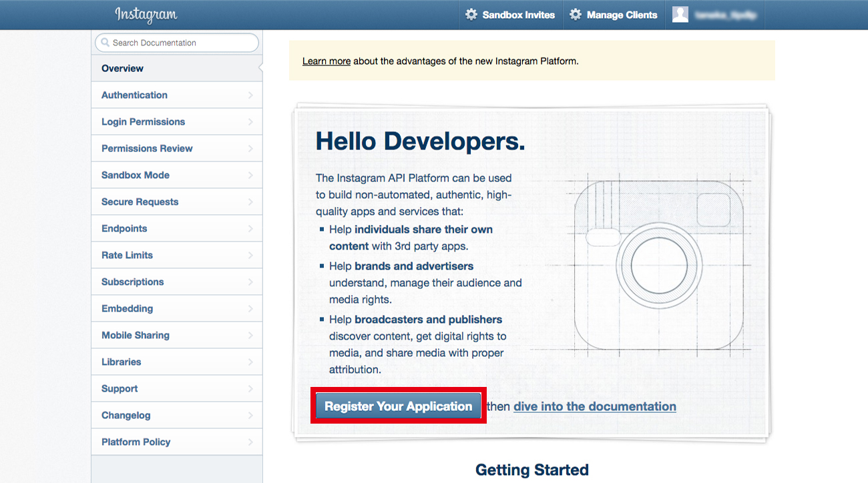Click 'broadcasters and publishers' bold text
Screen dimensions: 868x483
[428, 319]
